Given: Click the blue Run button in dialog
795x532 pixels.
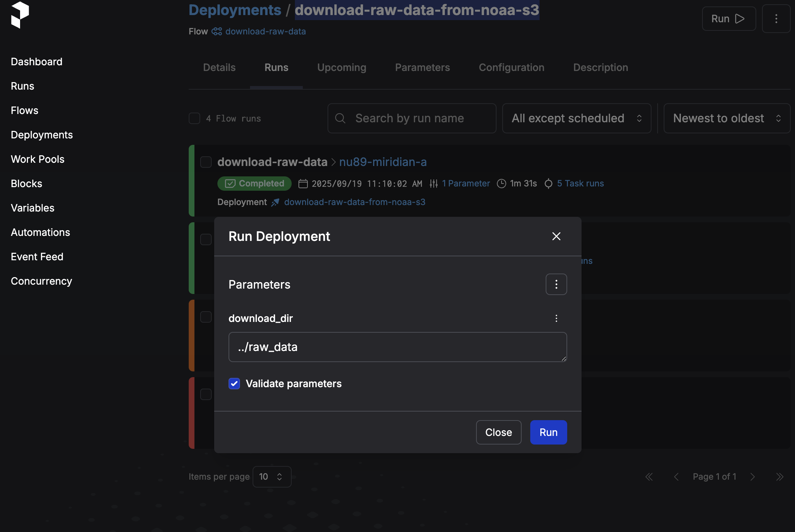Looking at the screenshot, I should pos(549,432).
